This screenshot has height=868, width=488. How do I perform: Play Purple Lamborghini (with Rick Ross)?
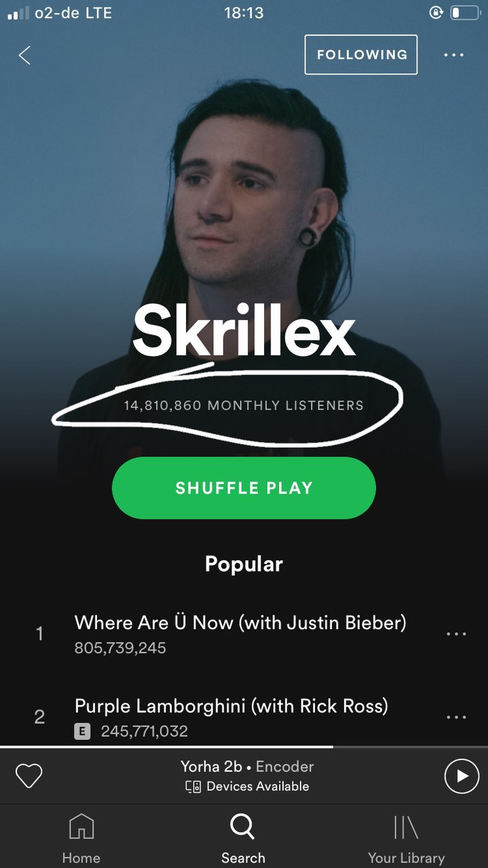coord(231,717)
